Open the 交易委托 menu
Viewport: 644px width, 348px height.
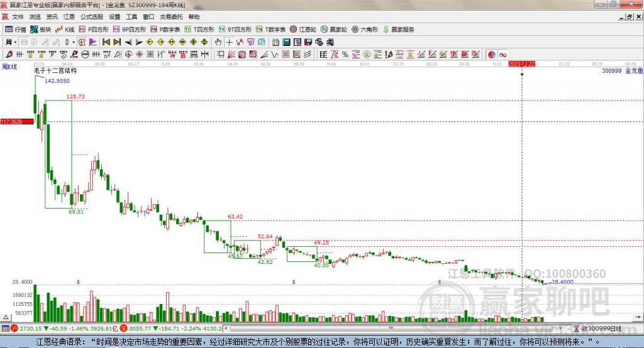pyautogui.click(x=171, y=17)
